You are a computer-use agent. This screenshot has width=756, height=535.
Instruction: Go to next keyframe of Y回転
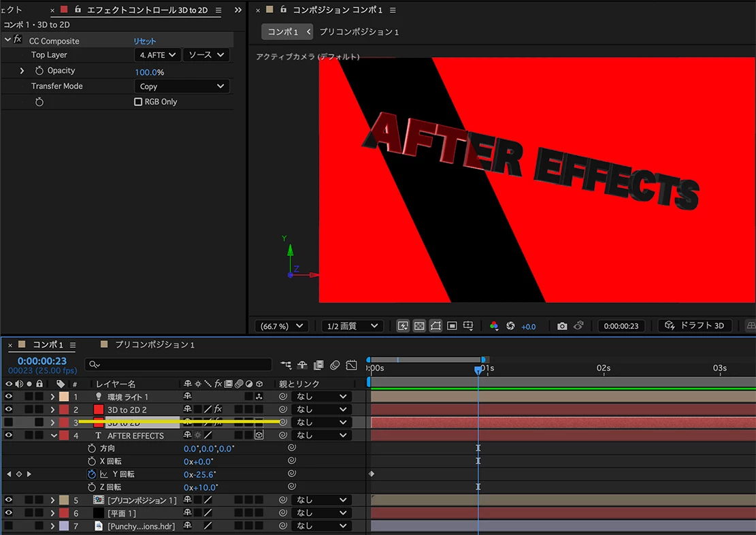pos(29,474)
